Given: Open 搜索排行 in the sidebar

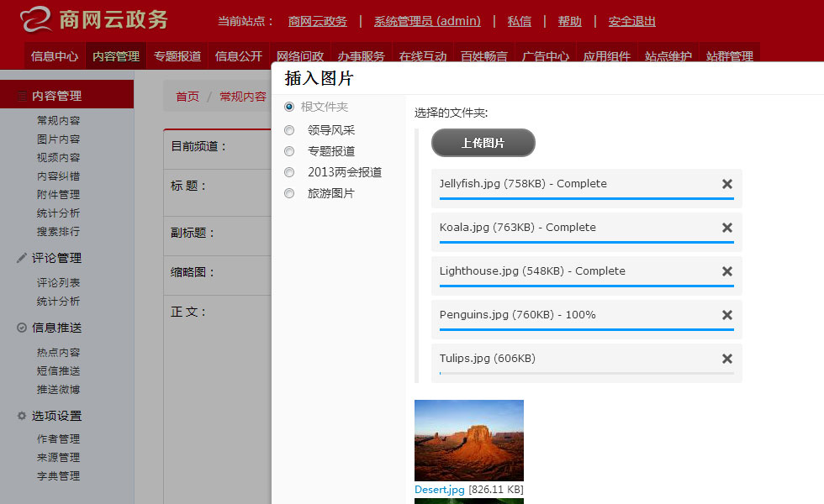Looking at the screenshot, I should [x=58, y=232].
